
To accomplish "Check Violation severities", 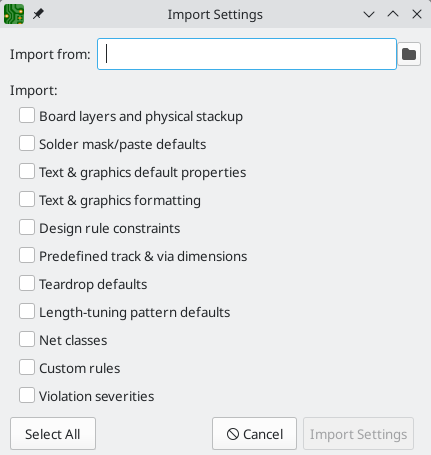I will pyautogui.click(x=27, y=396).
